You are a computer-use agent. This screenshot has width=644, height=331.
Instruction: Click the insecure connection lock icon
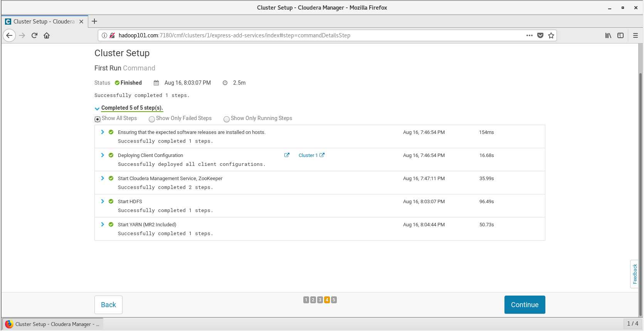point(112,35)
